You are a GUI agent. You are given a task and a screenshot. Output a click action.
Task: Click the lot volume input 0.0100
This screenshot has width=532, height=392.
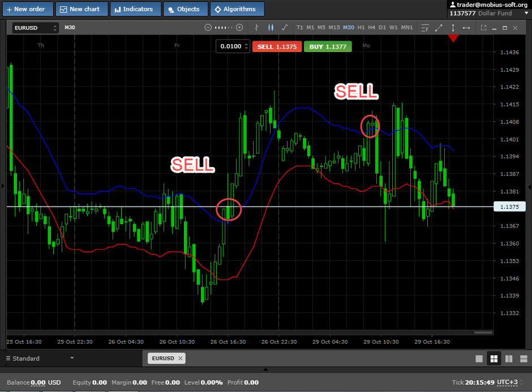[231, 46]
